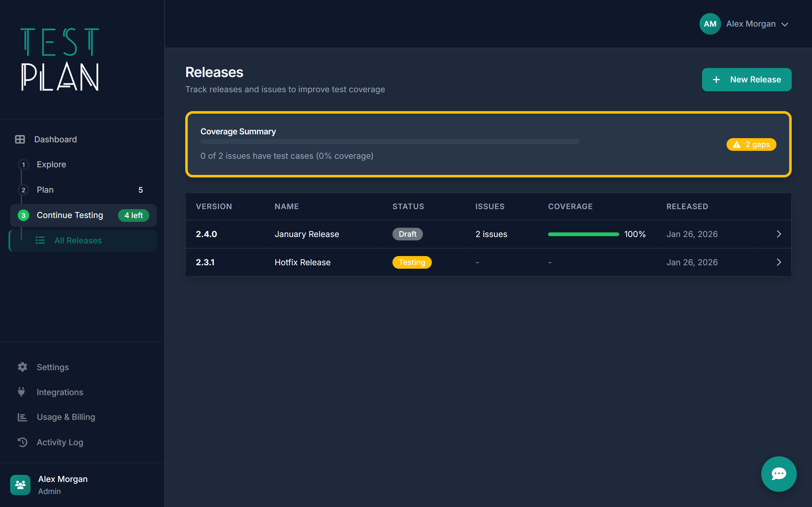Click the 2 gaps warning badge
This screenshot has height=507, width=812.
751,144
